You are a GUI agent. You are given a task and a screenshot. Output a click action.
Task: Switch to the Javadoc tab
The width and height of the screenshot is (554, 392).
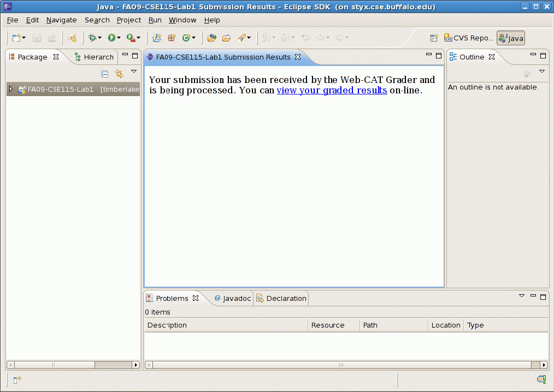(233, 298)
